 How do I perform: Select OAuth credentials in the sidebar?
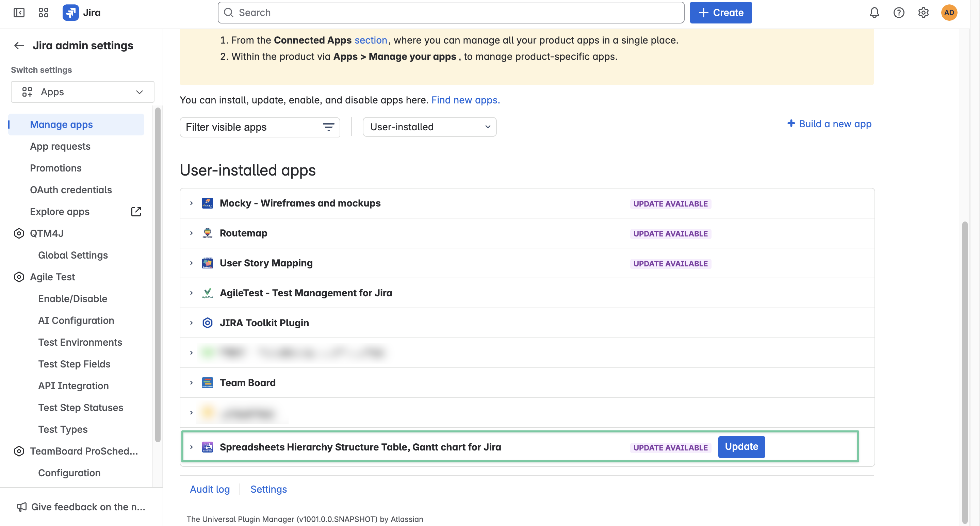[x=71, y=190]
